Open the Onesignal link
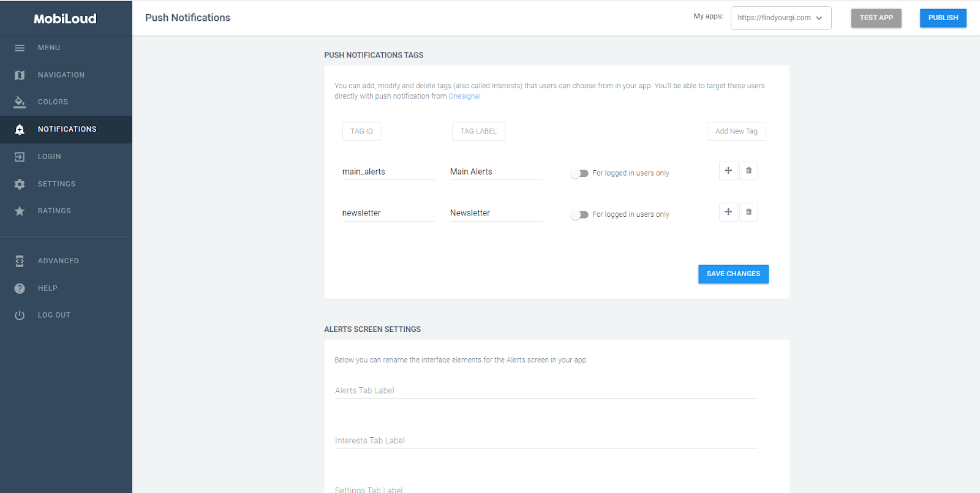 pyautogui.click(x=464, y=96)
